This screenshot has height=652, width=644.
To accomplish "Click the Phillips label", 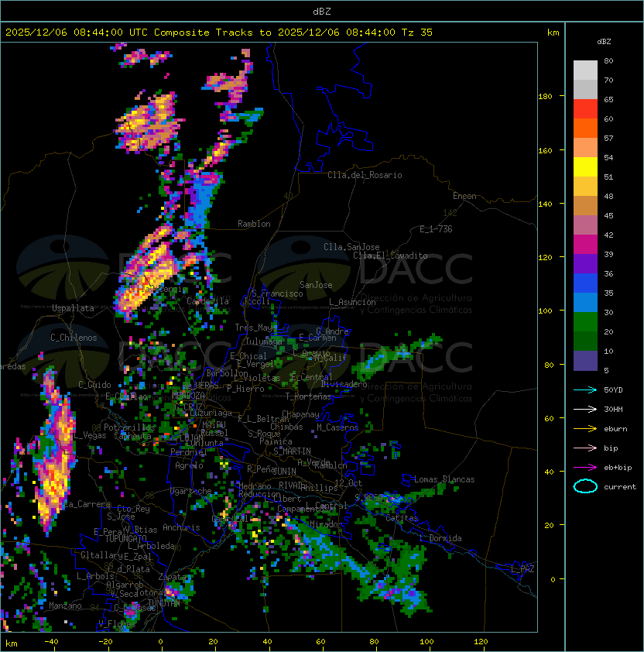I will click(x=320, y=487).
